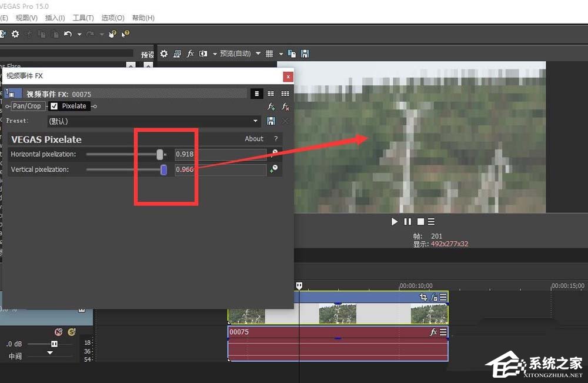Click the Undo arrow in the toolbar
Screen dimensions: 588x383
(68, 34)
